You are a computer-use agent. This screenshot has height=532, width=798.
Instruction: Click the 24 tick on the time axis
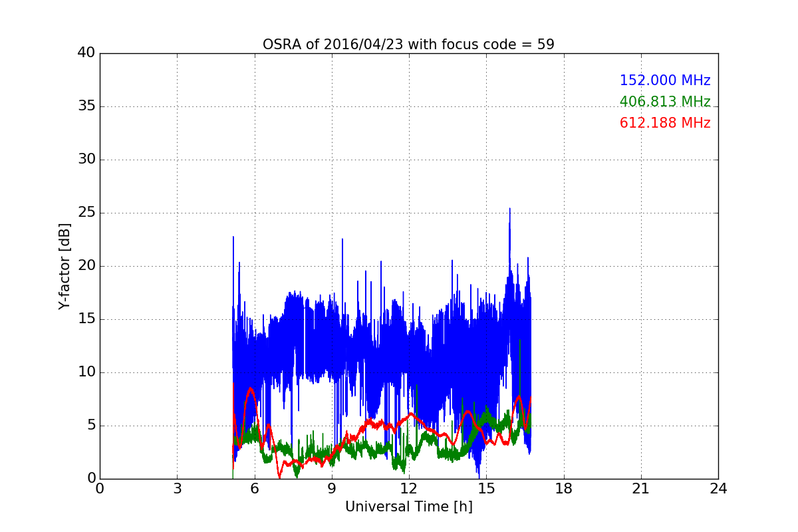pyautogui.click(x=718, y=489)
